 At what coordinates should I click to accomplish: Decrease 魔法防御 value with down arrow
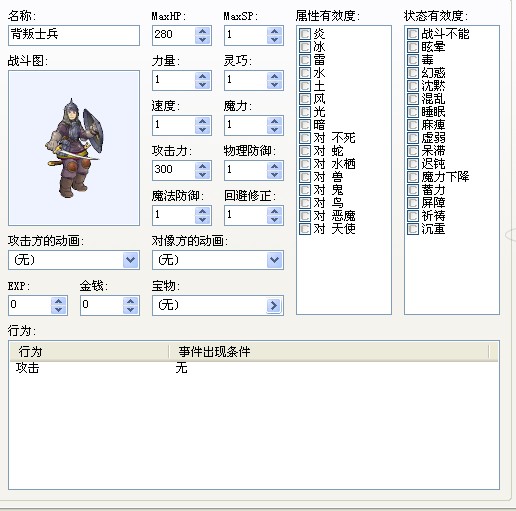click(x=202, y=220)
